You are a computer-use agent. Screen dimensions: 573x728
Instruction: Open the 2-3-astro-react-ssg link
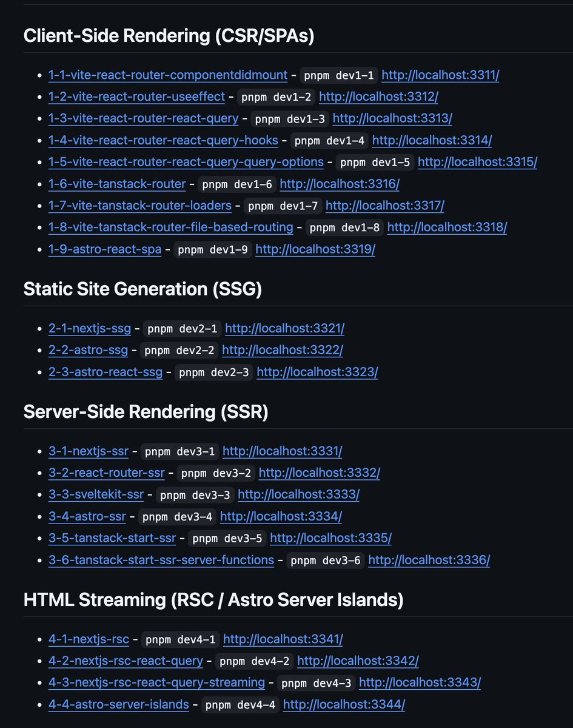click(x=106, y=372)
